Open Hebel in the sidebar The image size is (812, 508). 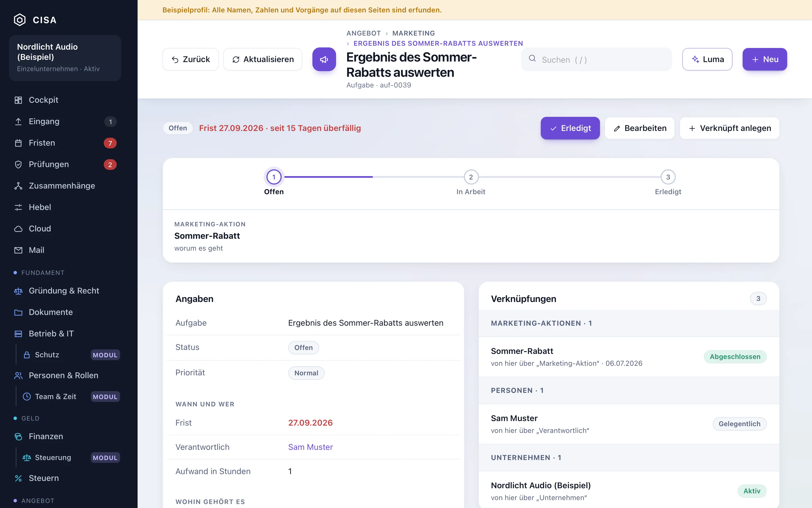(x=65, y=207)
